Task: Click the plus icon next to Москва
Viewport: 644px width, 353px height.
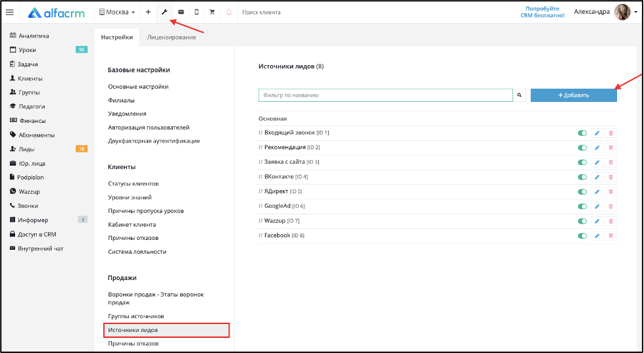Action: click(148, 12)
